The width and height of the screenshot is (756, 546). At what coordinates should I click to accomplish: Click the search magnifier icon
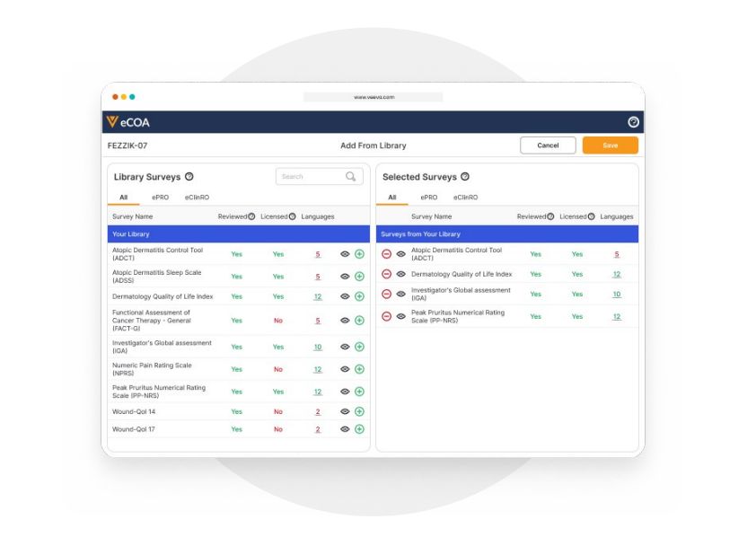click(351, 177)
